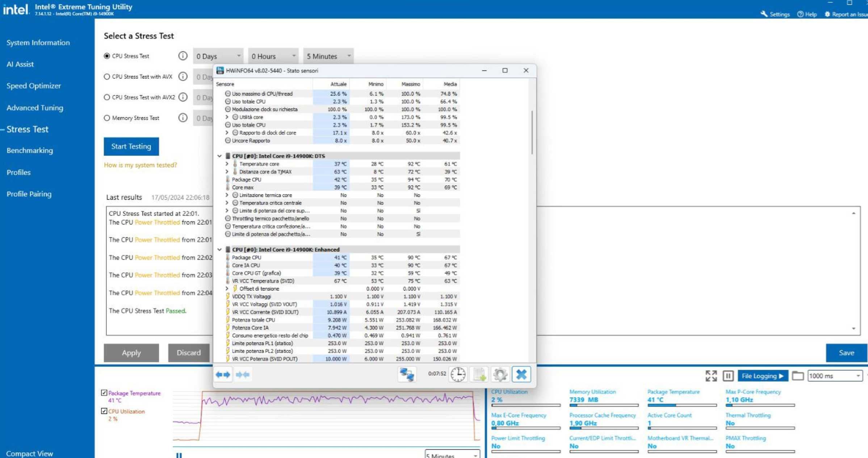Expand Temperature core row
The height and width of the screenshot is (458, 868).
point(227,164)
